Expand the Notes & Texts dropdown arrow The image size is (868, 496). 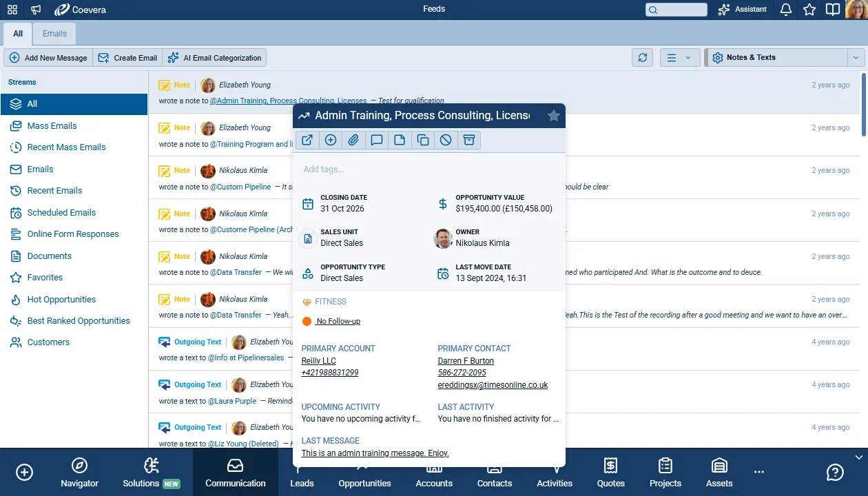pyautogui.click(x=856, y=58)
